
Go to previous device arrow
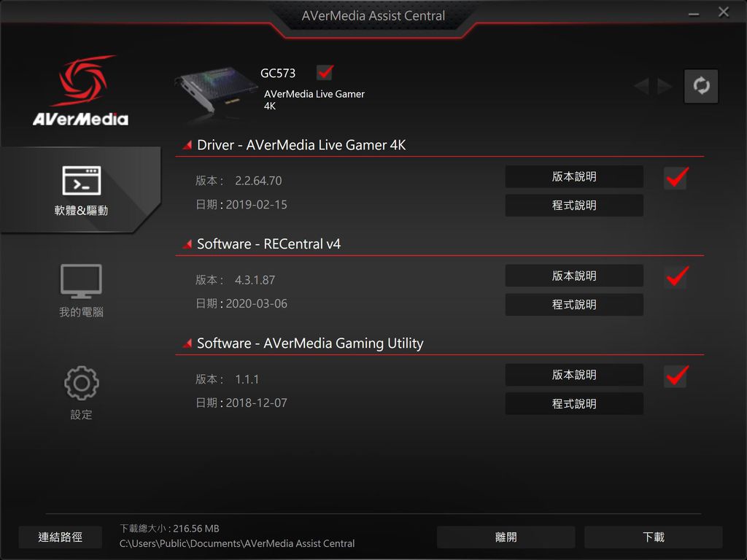coord(642,86)
